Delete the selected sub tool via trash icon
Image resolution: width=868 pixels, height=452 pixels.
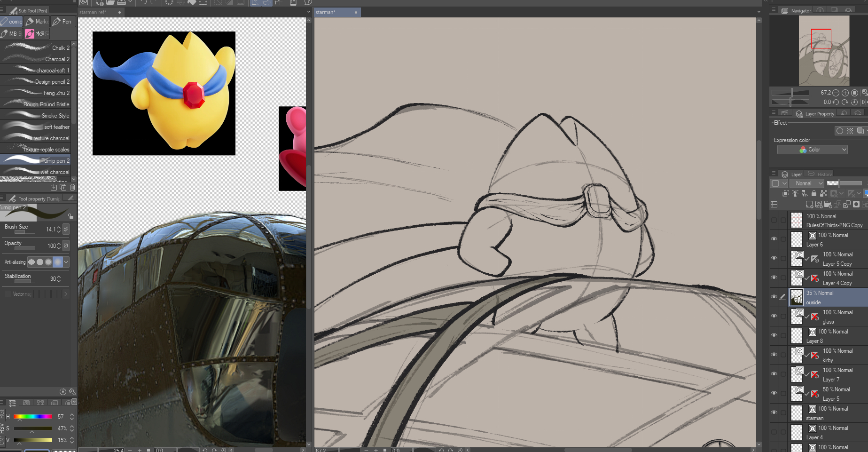(72, 187)
